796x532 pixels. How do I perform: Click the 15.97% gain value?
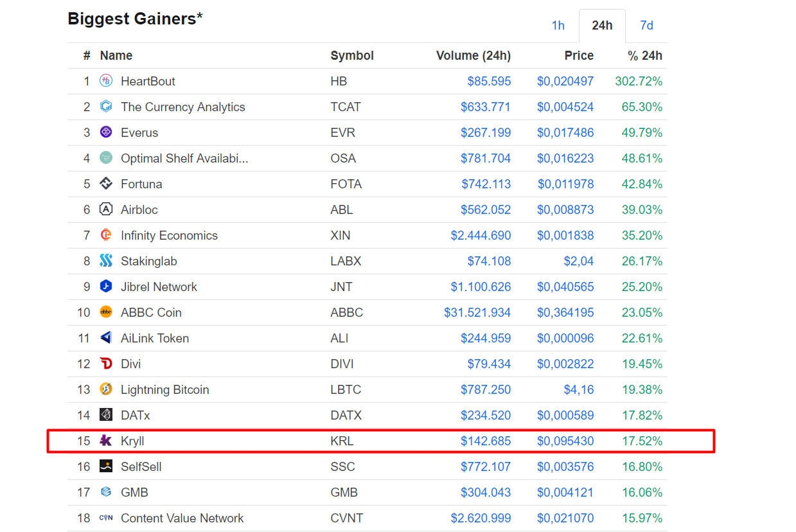tap(642, 519)
